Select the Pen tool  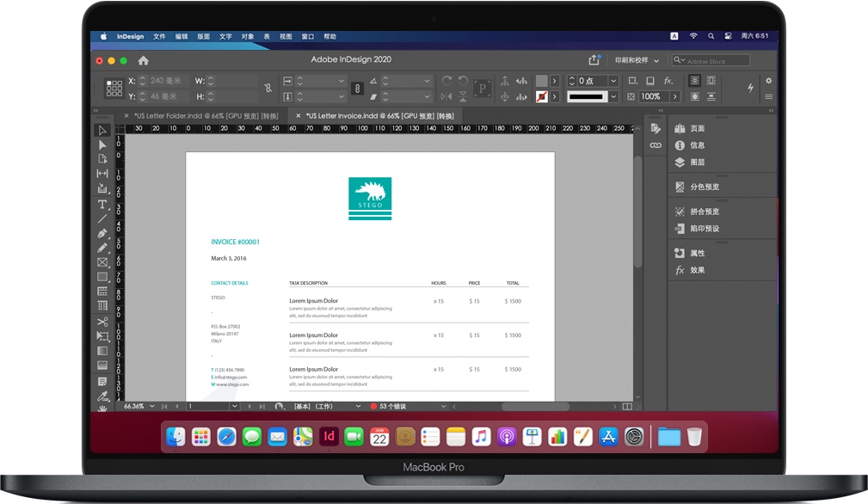click(x=102, y=233)
